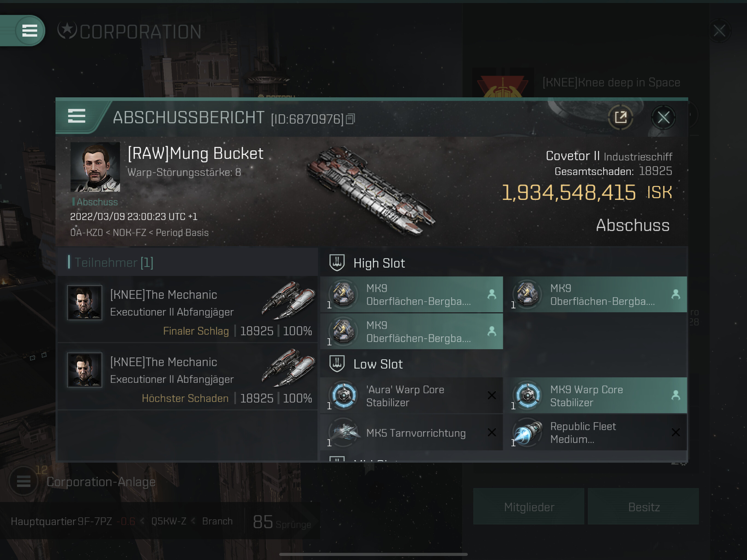Click the Teilnehmer [1] header
The image size is (747, 560).
[114, 262]
